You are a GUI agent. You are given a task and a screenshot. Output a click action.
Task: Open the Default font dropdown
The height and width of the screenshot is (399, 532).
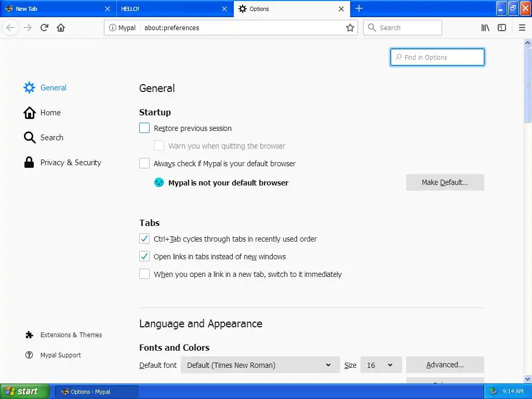(x=260, y=365)
